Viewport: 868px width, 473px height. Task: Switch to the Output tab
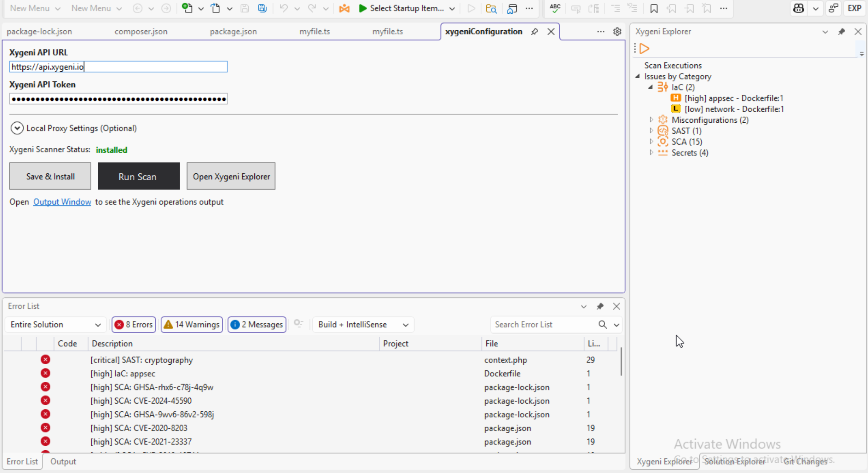coord(63,461)
